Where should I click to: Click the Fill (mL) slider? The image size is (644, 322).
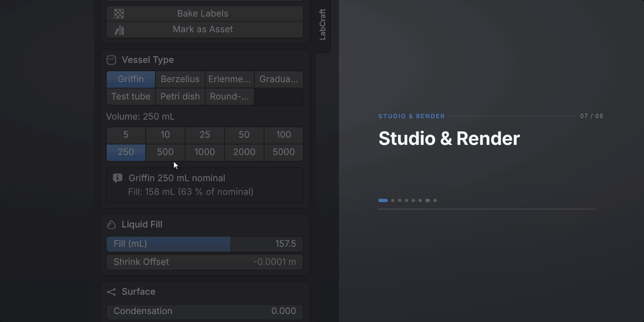pos(205,244)
